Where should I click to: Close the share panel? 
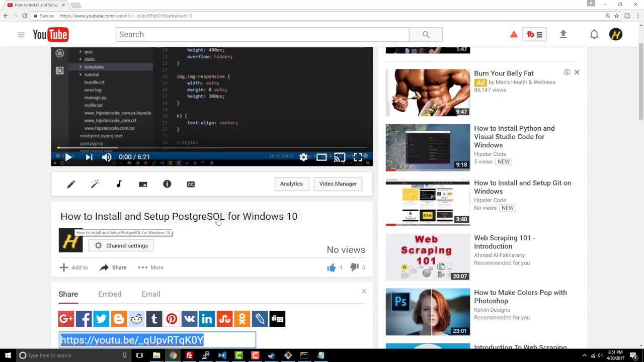coord(364,291)
